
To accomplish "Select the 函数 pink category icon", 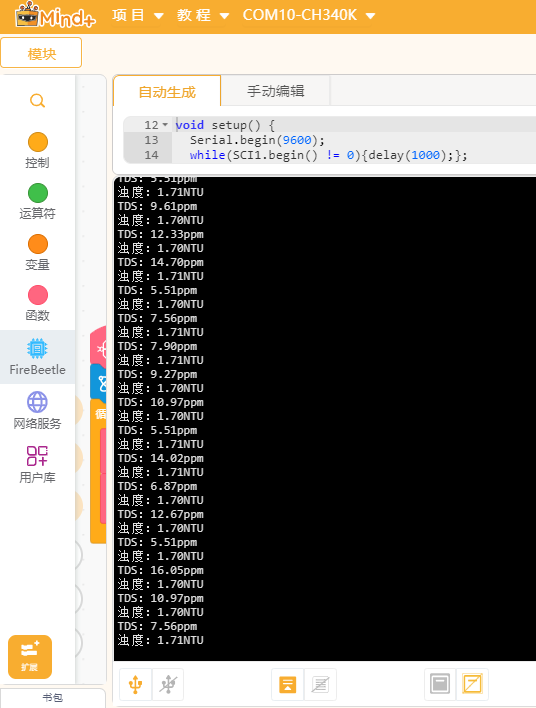I will pyautogui.click(x=38, y=295).
